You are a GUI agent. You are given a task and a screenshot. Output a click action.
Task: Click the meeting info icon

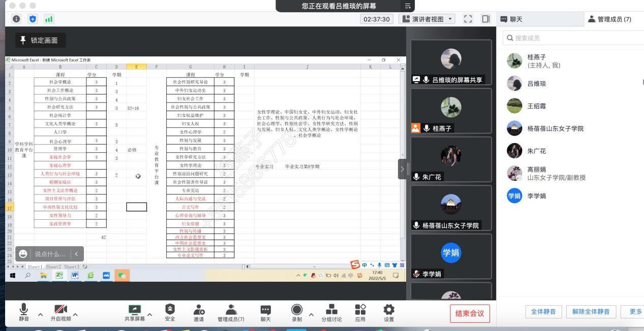[16, 19]
